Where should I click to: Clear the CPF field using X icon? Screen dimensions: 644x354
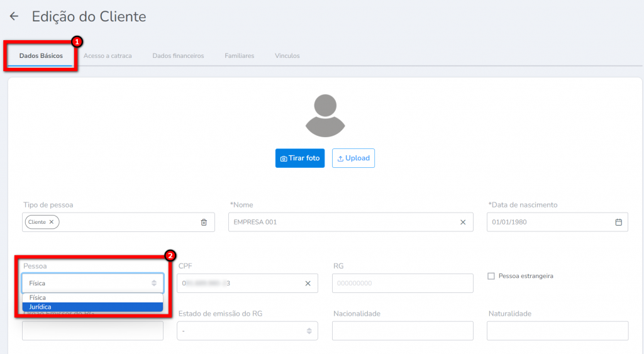point(308,283)
